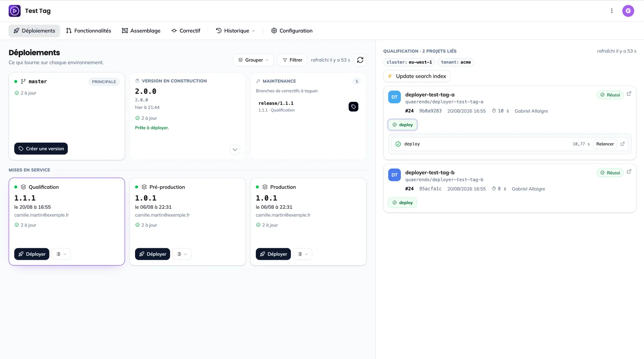This screenshot has width=644, height=359.
Task: Click commit hash 95acfa1c
Action: click(x=430, y=189)
